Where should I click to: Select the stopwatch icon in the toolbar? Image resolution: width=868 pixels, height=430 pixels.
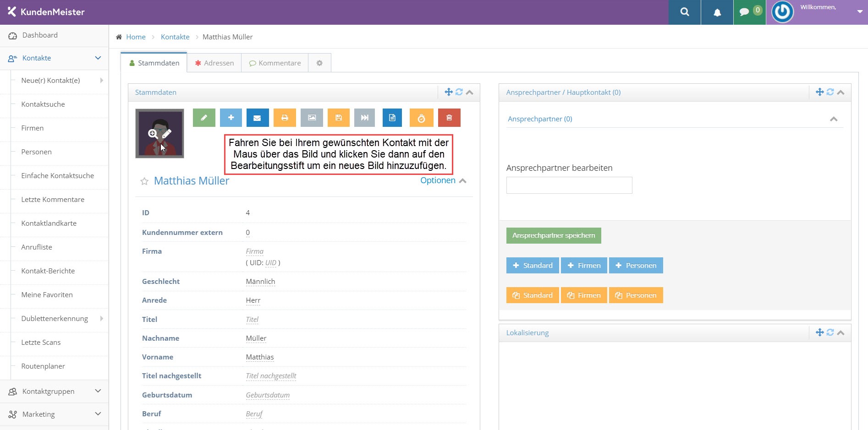pyautogui.click(x=421, y=118)
